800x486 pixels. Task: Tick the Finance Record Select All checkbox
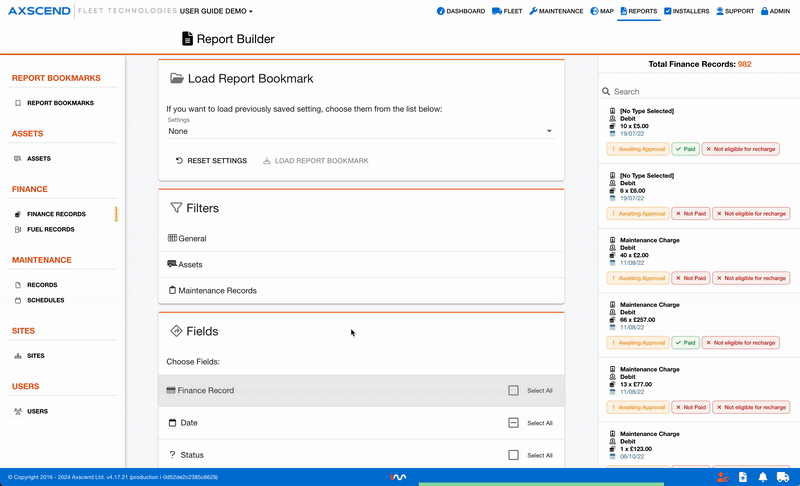coord(513,391)
